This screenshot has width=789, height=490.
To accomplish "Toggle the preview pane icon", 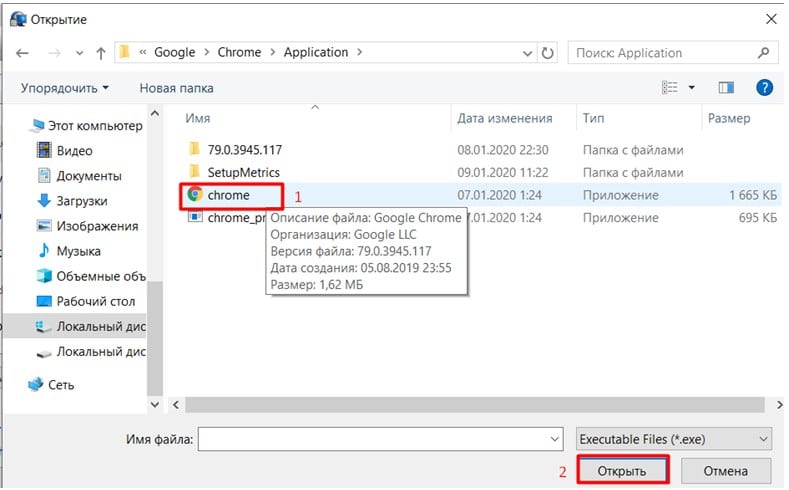I will (x=726, y=88).
